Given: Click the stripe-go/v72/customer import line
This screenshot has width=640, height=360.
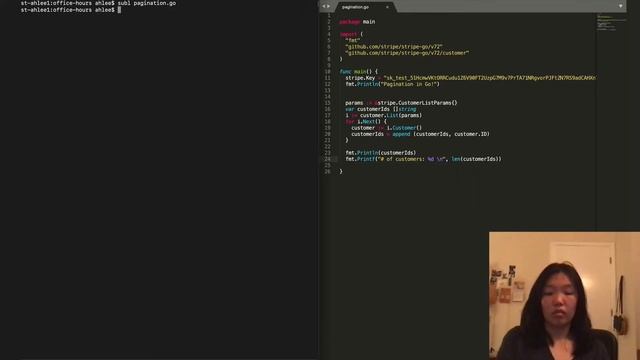Looking at the screenshot, I should pos(407,53).
